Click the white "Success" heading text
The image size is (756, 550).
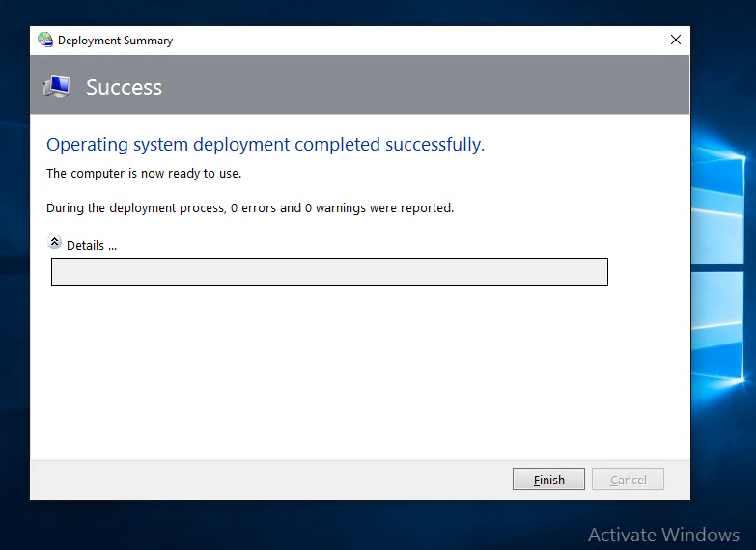(124, 87)
